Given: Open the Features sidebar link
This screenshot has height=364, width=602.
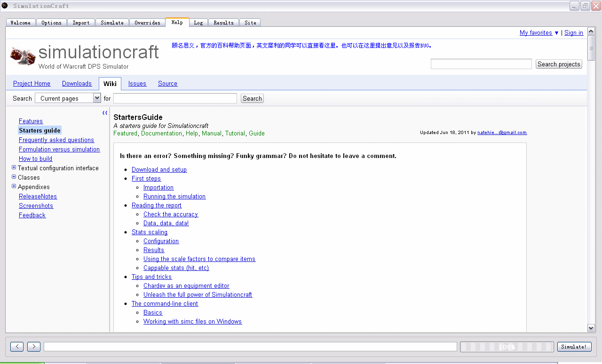Looking at the screenshot, I should [31, 121].
